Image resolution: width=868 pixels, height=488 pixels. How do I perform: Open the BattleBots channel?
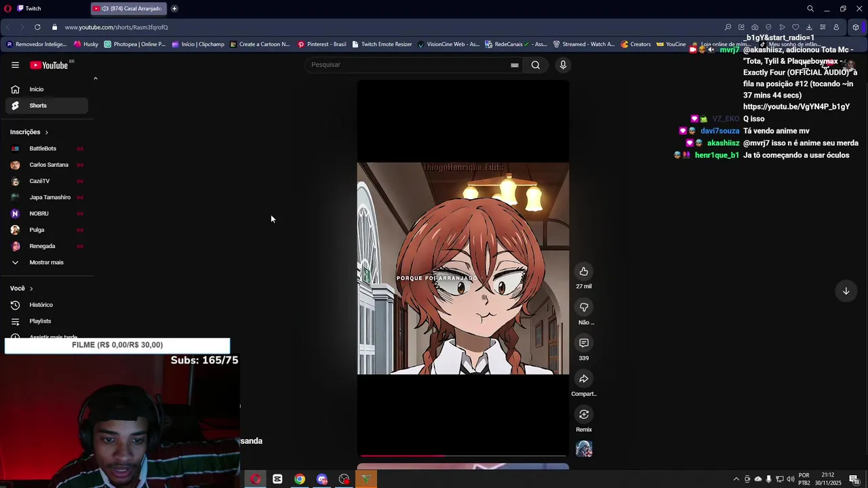pyautogui.click(x=47, y=148)
